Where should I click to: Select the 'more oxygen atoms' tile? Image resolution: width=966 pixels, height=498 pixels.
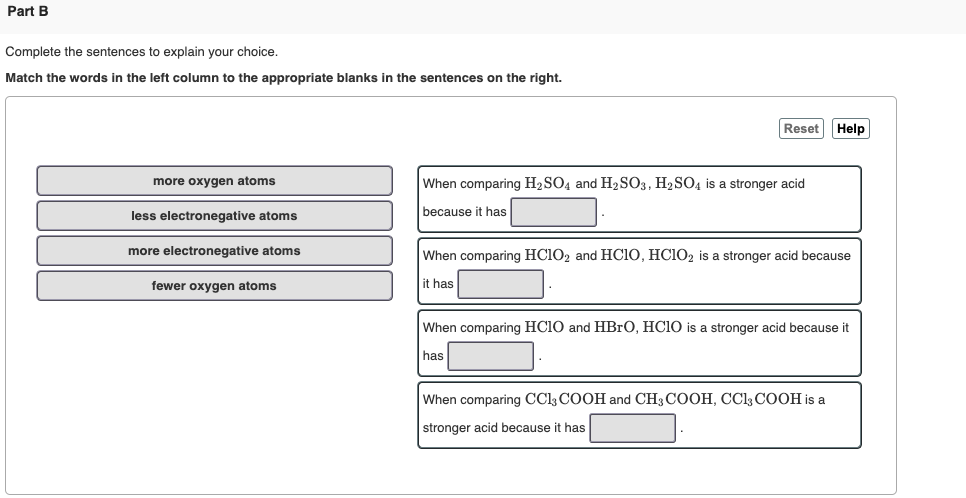pyautogui.click(x=214, y=181)
